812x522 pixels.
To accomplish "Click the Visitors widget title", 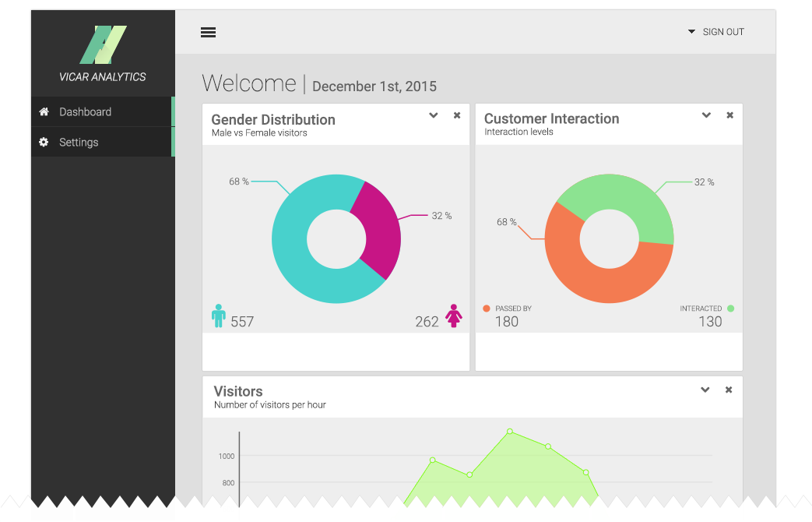I will point(238,391).
